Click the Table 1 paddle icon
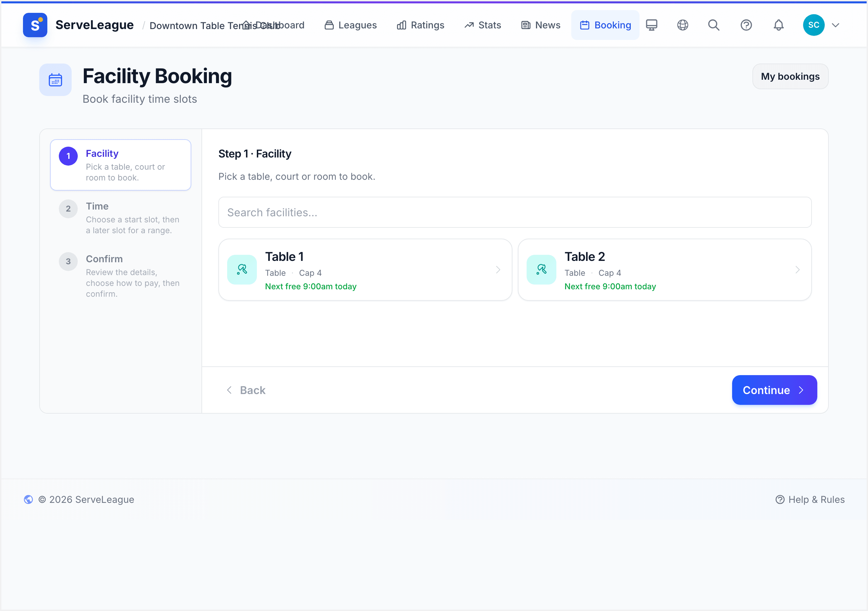Screen dimensions: 868x611 coord(242,270)
